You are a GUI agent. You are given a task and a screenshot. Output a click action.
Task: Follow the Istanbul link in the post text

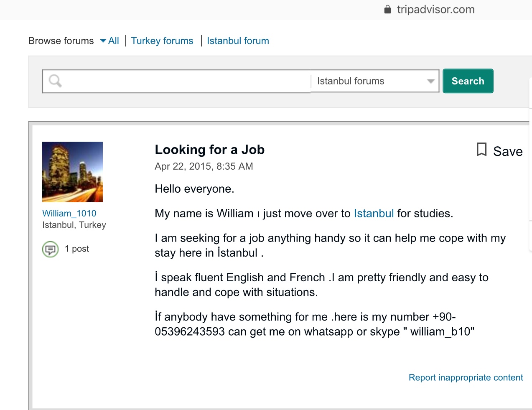[374, 214]
